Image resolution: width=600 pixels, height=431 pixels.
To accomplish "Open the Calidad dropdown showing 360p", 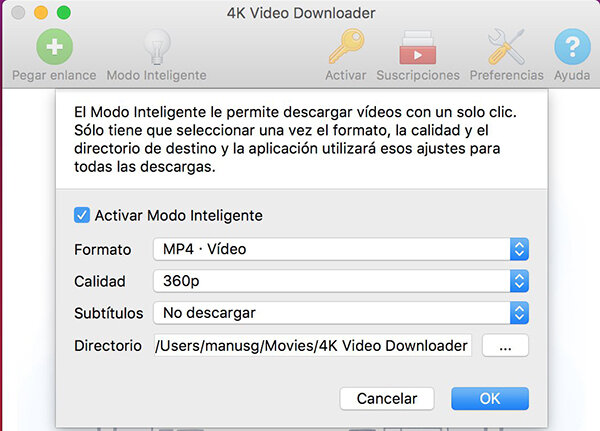I will [x=341, y=281].
